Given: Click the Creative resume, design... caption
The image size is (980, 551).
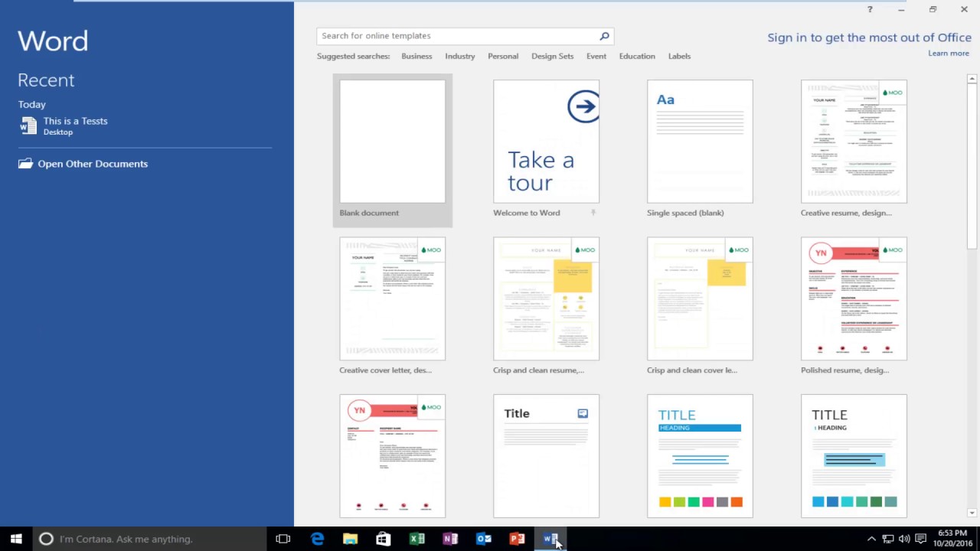Looking at the screenshot, I should click(x=846, y=213).
